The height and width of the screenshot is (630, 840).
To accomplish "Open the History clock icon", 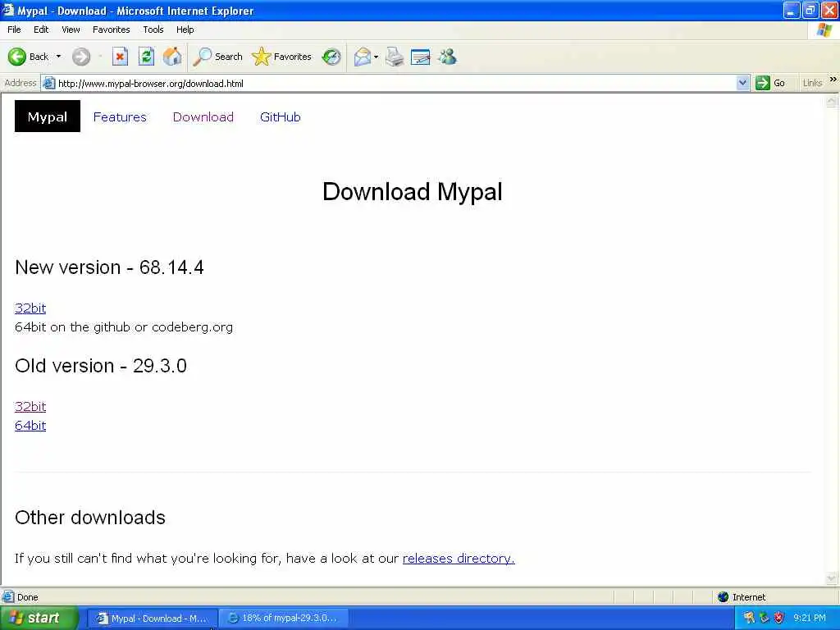I will click(331, 57).
